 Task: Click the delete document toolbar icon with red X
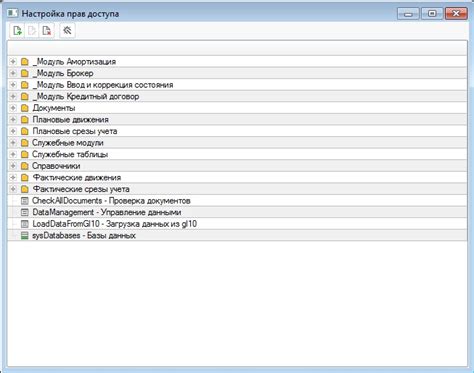coord(47,31)
